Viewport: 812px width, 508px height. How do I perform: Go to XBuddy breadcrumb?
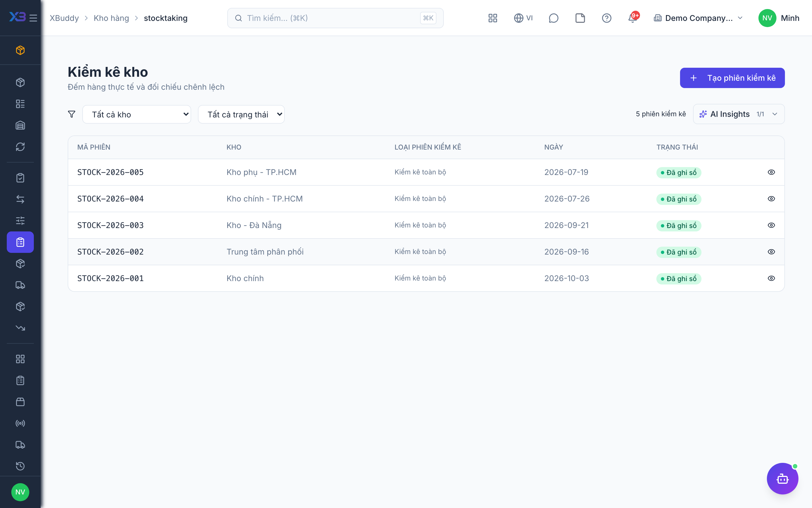pyautogui.click(x=64, y=18)
